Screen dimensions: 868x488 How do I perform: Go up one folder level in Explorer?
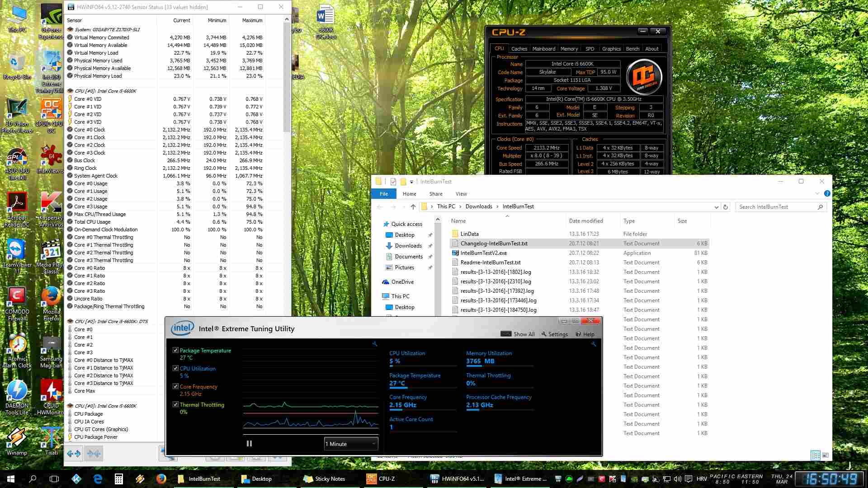click(413, 207)
